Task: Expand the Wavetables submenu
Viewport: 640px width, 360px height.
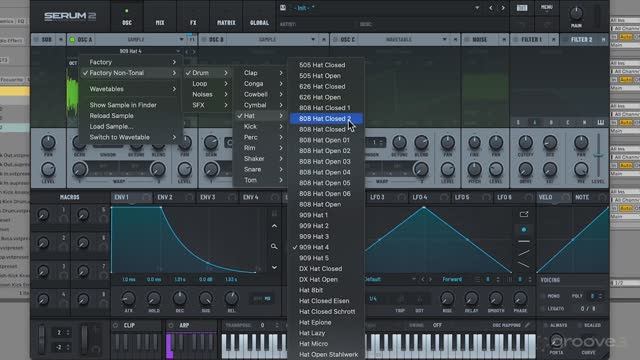Action: tap(130, 89)
